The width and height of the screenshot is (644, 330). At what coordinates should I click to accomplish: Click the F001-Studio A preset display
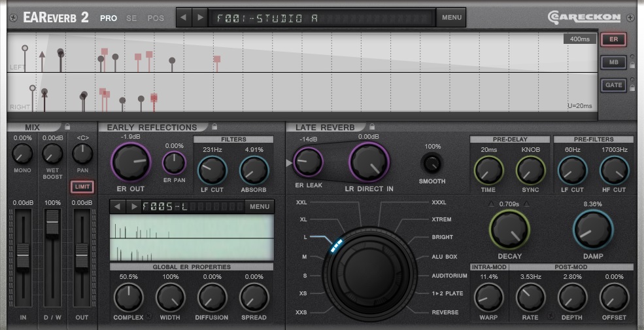pyautogui.click(x=321, y=18)
